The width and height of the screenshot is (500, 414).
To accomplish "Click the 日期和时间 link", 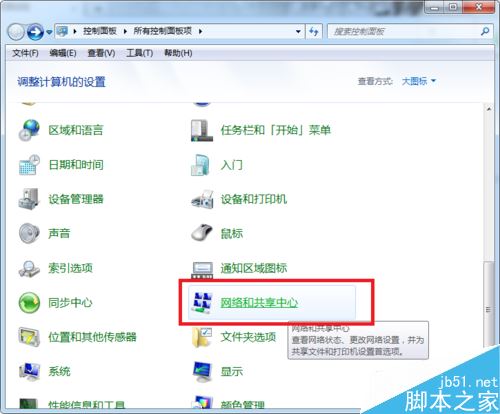I will click(x=76, y=165).
